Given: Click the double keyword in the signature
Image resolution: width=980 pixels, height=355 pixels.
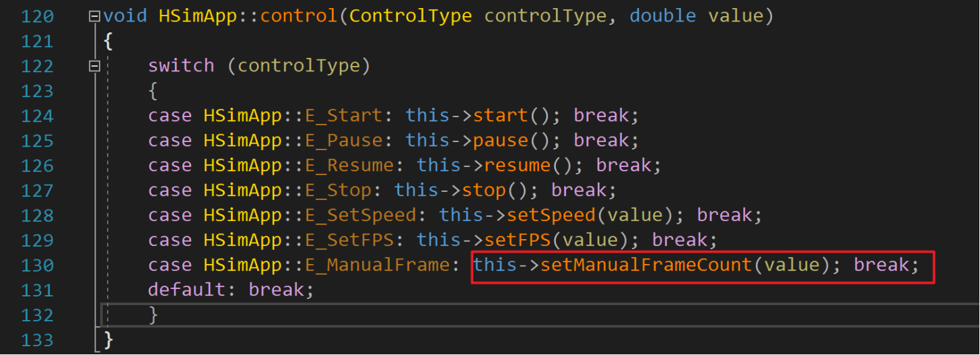Looking at the screenshot, I should pos(663,16).
